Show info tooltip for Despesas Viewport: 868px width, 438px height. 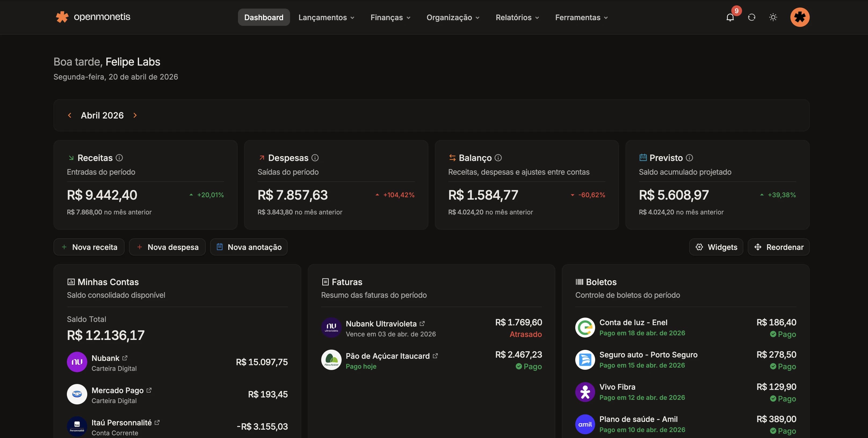pos(315,157)
